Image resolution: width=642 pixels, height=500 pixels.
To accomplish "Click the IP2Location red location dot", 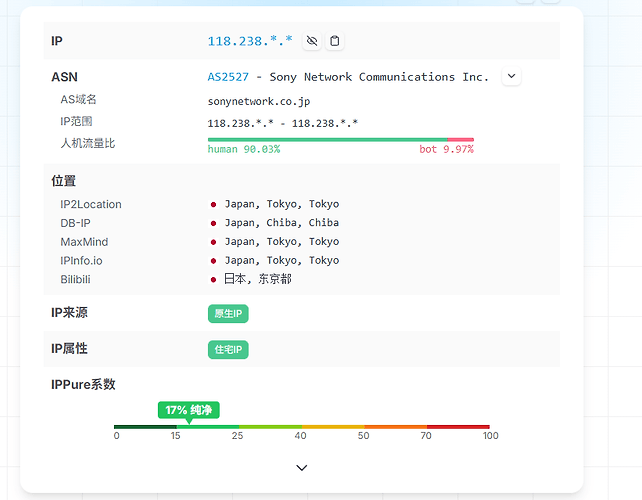I will click(x=213, y=204).
